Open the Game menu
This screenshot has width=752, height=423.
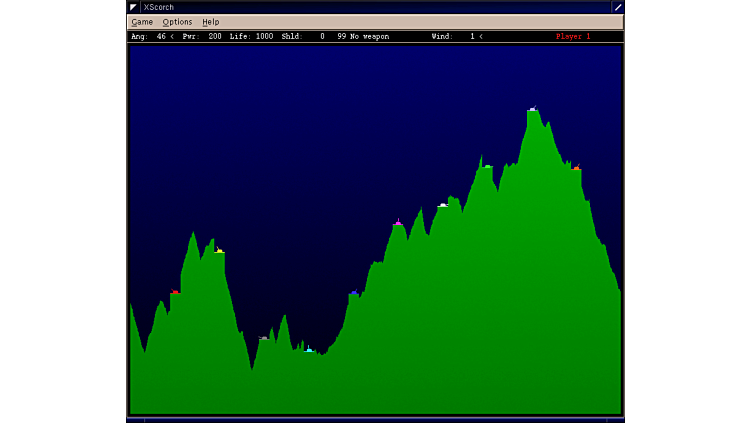pyautogui.click(x=142, y=22)
